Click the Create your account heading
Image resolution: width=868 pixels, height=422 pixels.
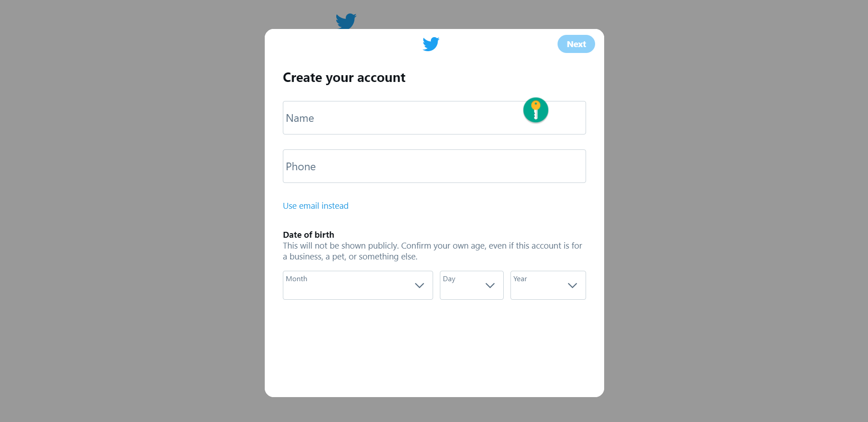pos(344,78)
